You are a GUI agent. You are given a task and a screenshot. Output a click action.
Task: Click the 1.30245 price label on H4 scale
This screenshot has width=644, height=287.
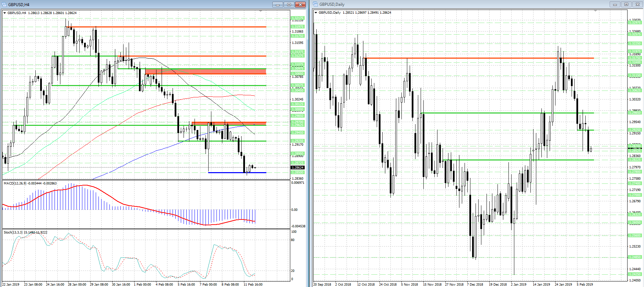297,99
